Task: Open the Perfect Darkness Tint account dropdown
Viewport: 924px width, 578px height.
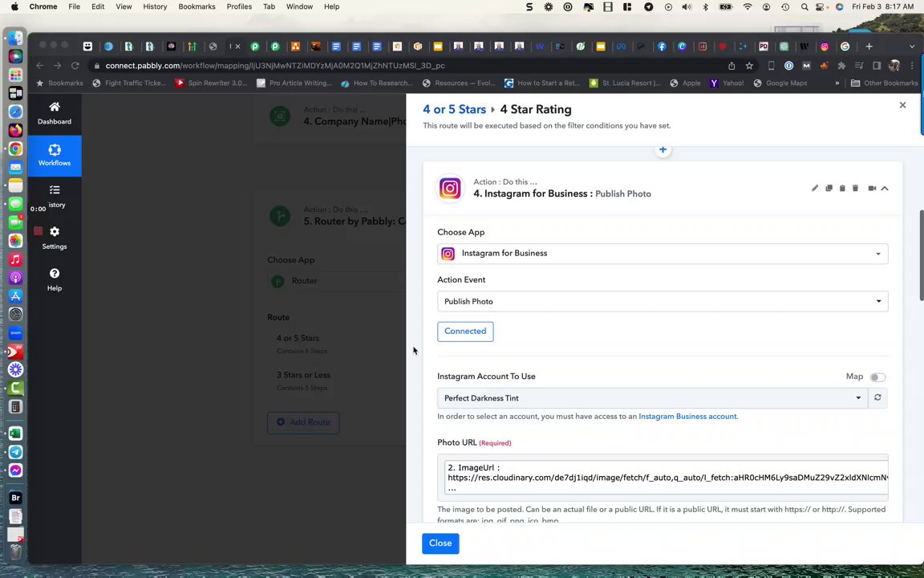Action: click(x=652, y=398)
